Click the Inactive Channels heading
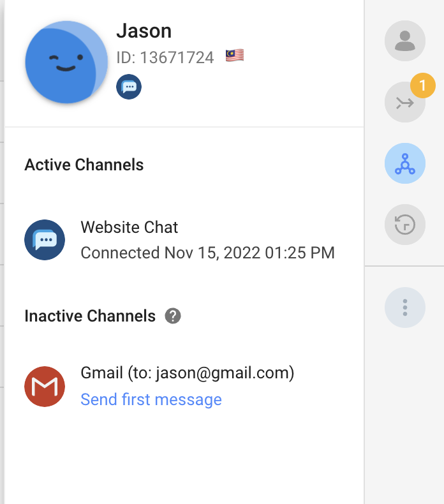 click(x=90, y=316)
